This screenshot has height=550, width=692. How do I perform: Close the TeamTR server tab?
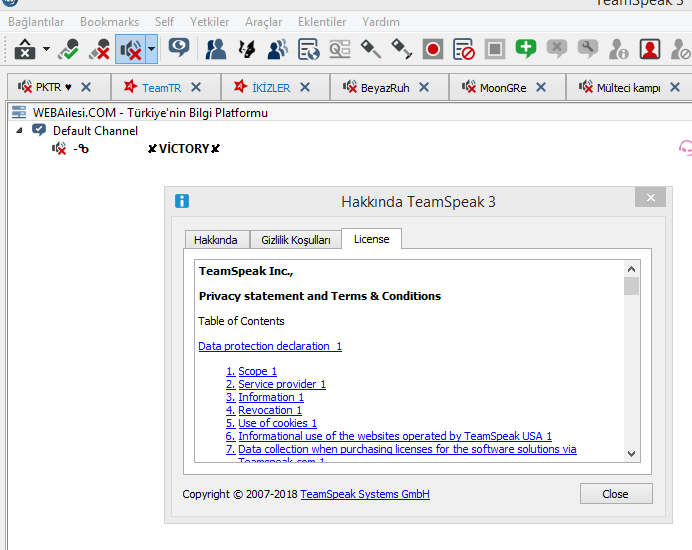click(x=196, y=87)
